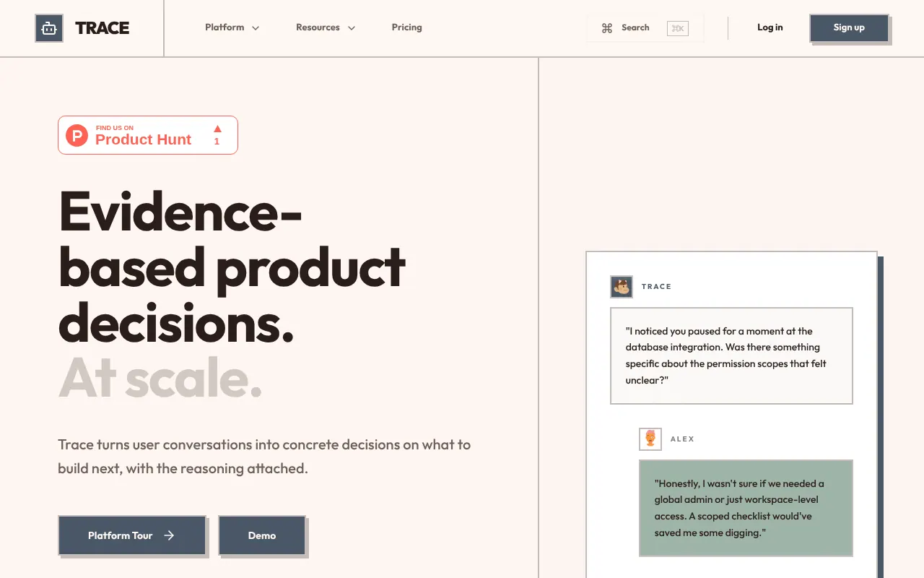The image size is (924, 578).
Task: Open the Resources navigation menu
Action: (x=326, y=27)
